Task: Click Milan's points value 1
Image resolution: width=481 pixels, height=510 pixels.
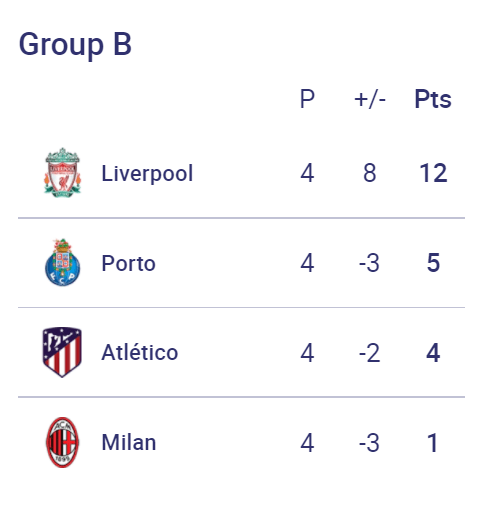Action: (x=433, y=443)
